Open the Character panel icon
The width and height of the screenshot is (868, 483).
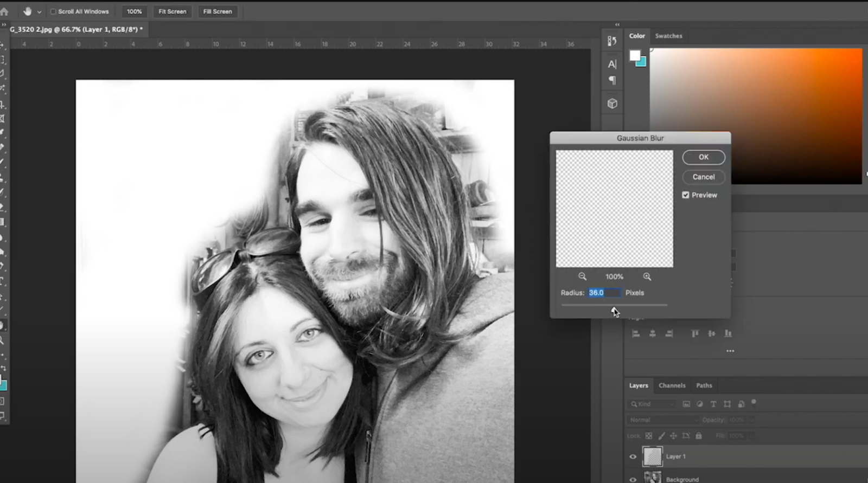(x=612, y=64)
